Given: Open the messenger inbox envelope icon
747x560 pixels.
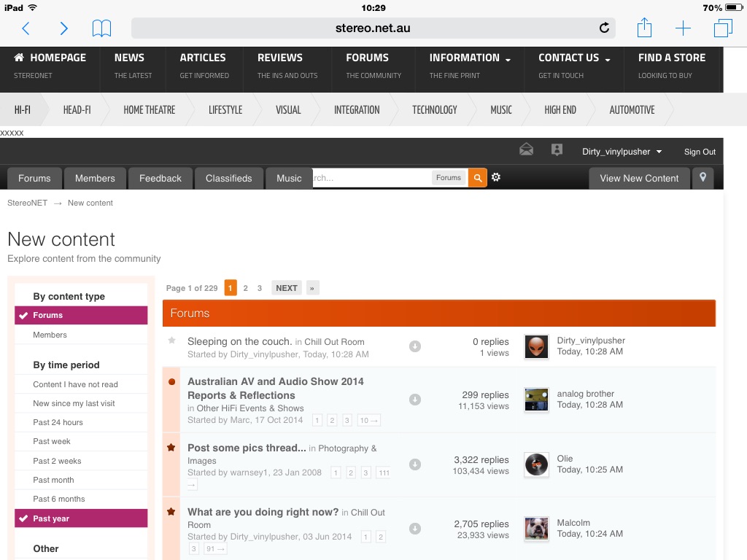Looking at the screenshot, I should pyautogui.click(x=526, y=150).
